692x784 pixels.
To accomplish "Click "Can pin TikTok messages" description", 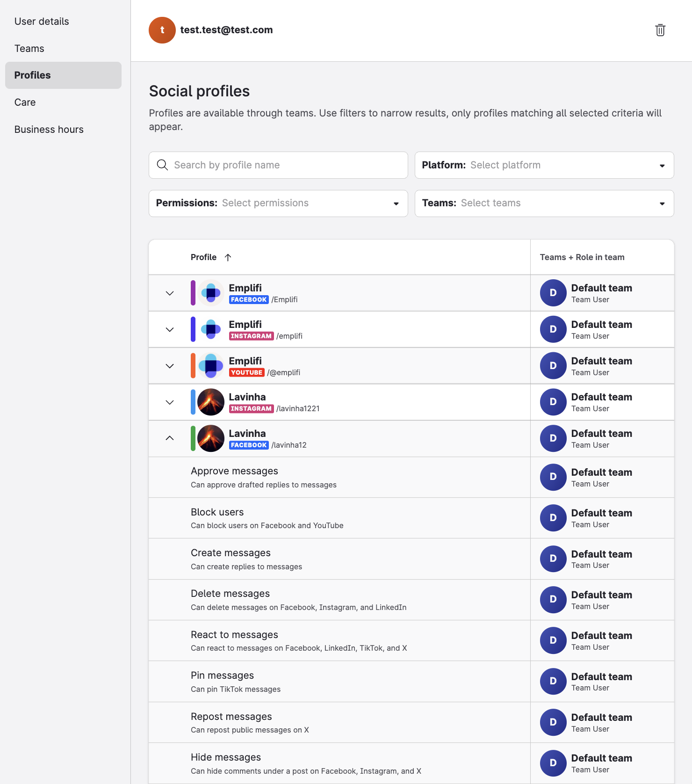I will pyautogui.click(x=236, y=689).
